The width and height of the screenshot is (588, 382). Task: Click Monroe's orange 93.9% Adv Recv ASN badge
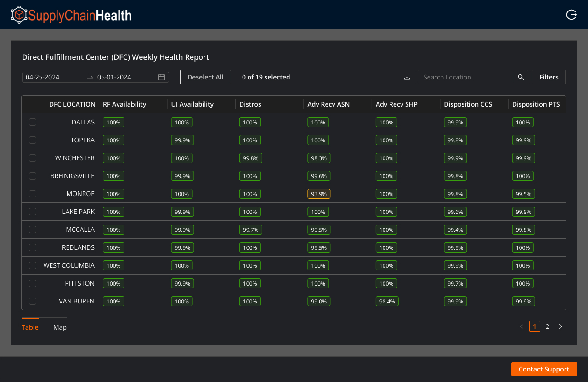pyautogui.click(x=319, y=194)
